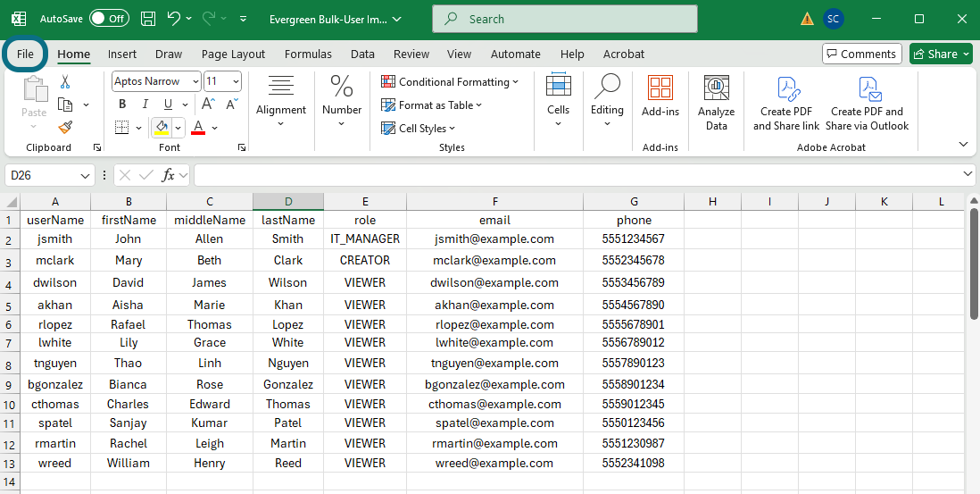Apply Italic formatting
Image resolution: width=980 pixels, height=494 pixels.
click(x=145, y=105)
